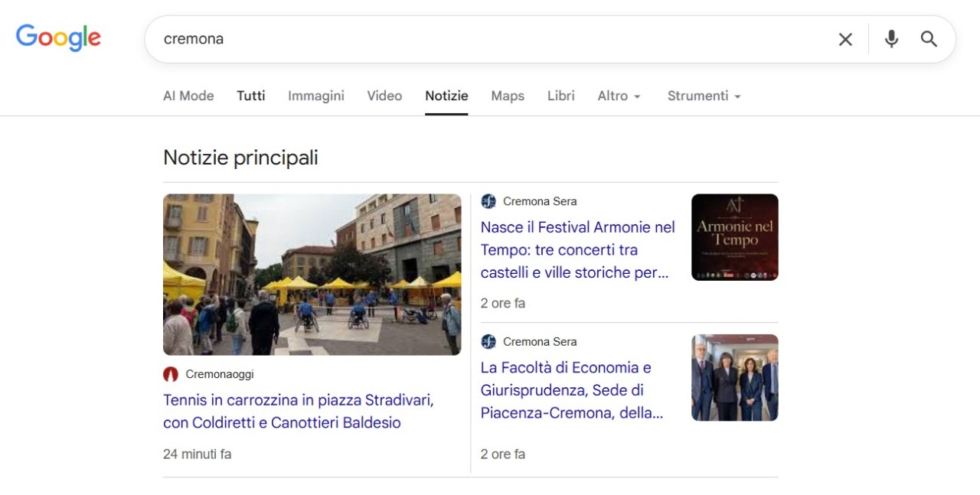Click the Cremonaoggi source name
The height and width of the screenshot is (495, 980).
click(220, 374)
